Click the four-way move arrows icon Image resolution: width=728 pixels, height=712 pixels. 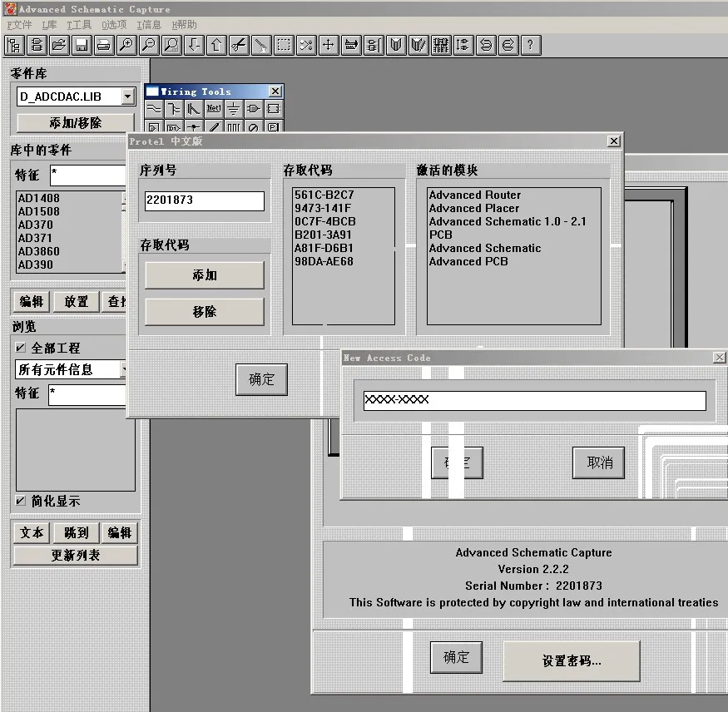(329, 46)
